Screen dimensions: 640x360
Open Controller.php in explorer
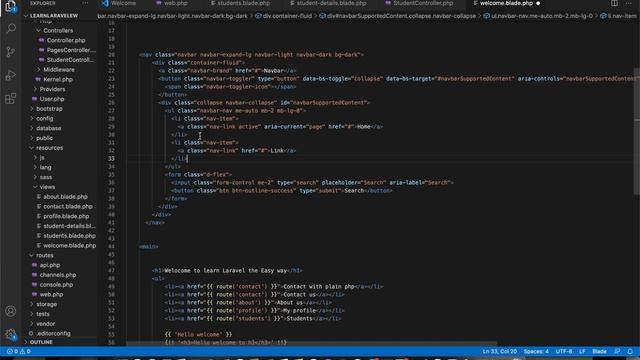pos(66,40)
